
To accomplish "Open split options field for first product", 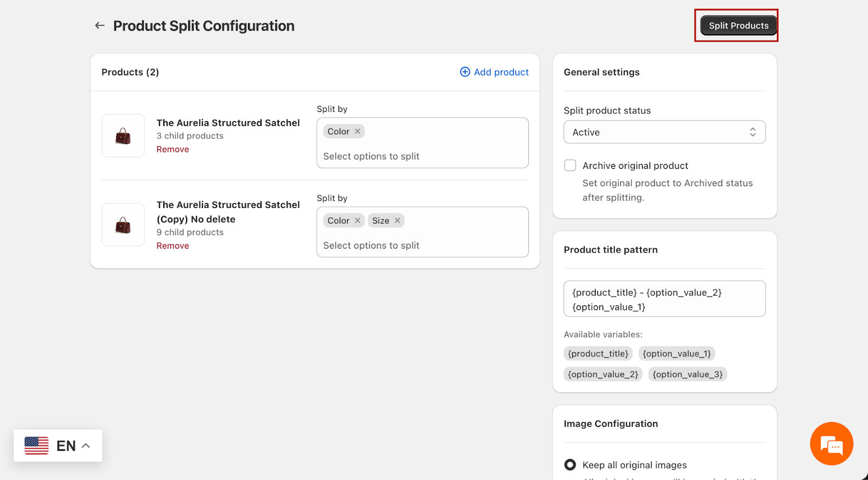I will click(422, 156).
